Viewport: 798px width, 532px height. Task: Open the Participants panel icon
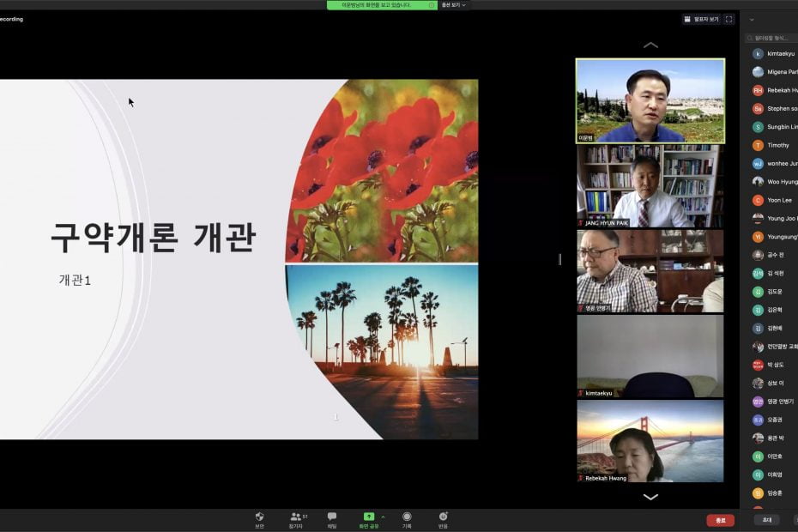[296, 517]
